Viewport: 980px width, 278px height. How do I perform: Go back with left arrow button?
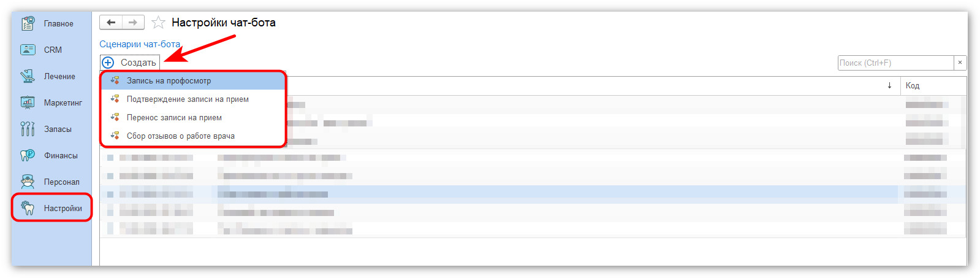click(111, 23)
